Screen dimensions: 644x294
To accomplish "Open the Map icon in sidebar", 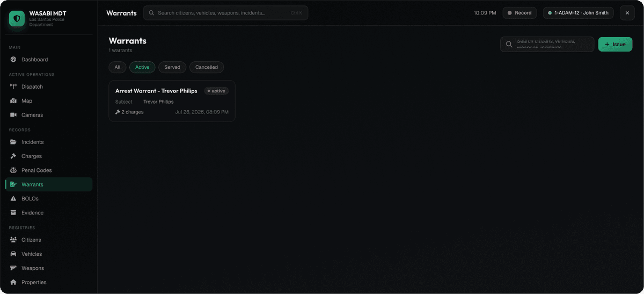I will coord(13,101).
